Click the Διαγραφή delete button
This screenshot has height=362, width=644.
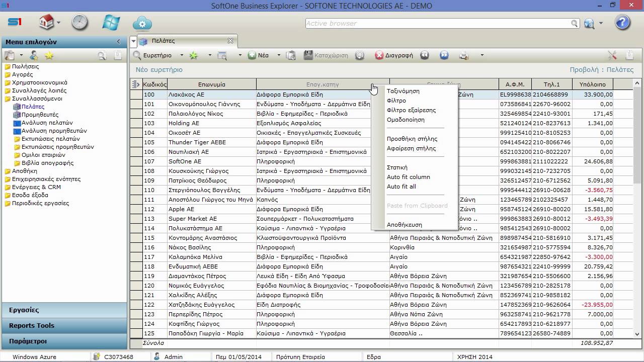394,55
